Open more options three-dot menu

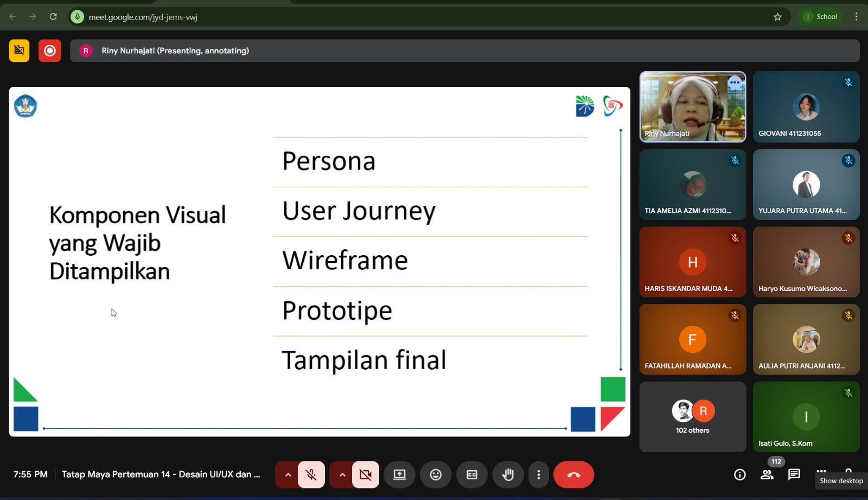pyautogui.click(x=539, y=475)
